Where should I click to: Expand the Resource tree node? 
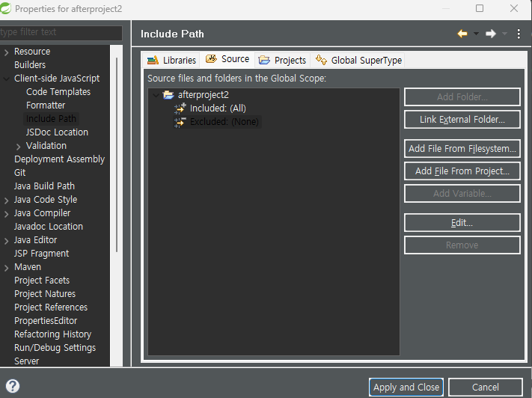[6, 52]
